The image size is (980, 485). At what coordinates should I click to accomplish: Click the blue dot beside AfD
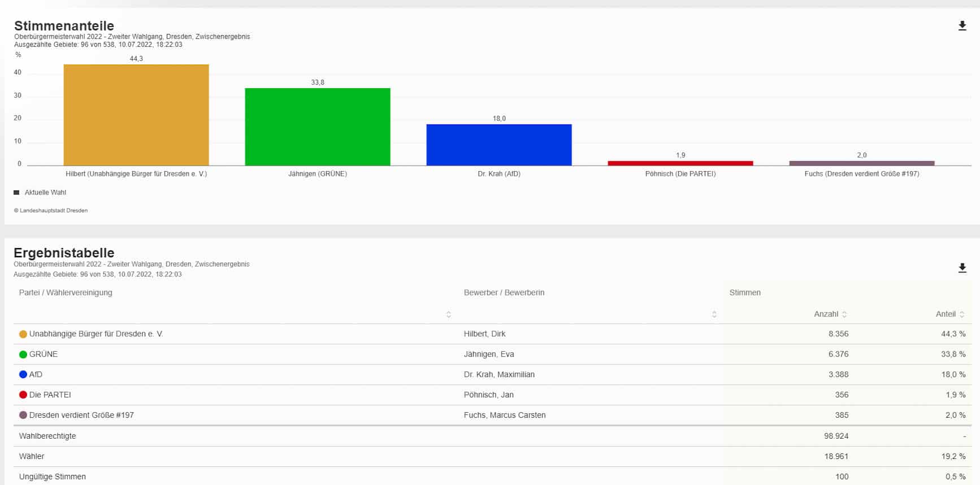coord(23,375)
